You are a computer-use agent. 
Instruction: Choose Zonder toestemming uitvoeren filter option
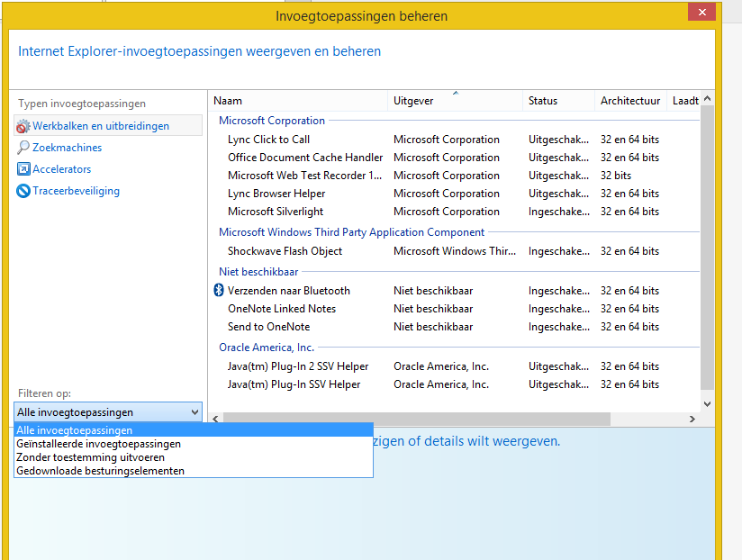[194, 457]
